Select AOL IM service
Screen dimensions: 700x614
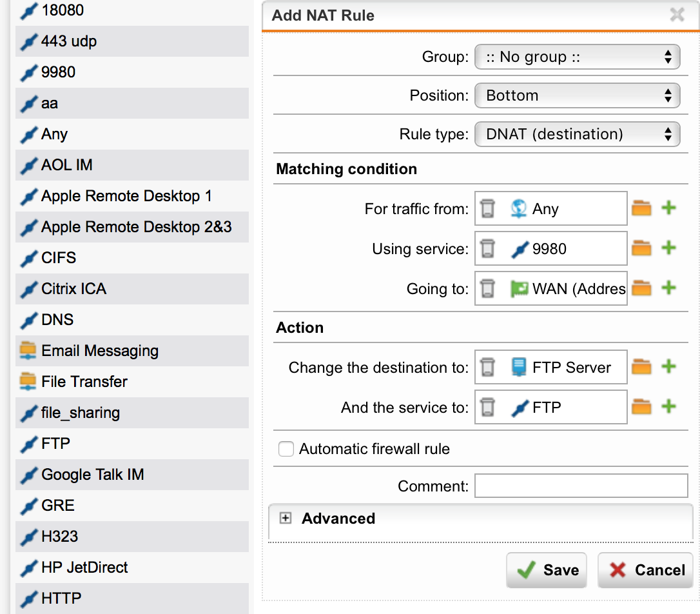click(132, 164)
